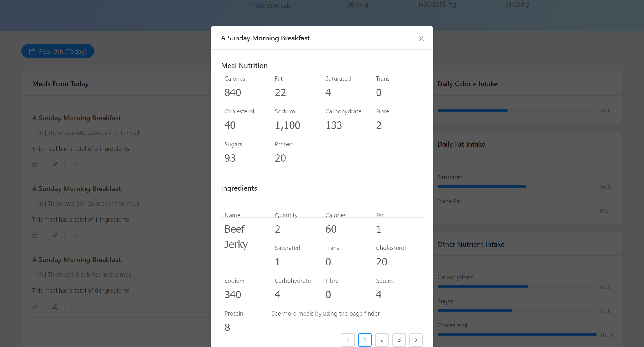Go to next ingredients page arrow
This screenshot has height=347, width=644.
click(416, 340)
